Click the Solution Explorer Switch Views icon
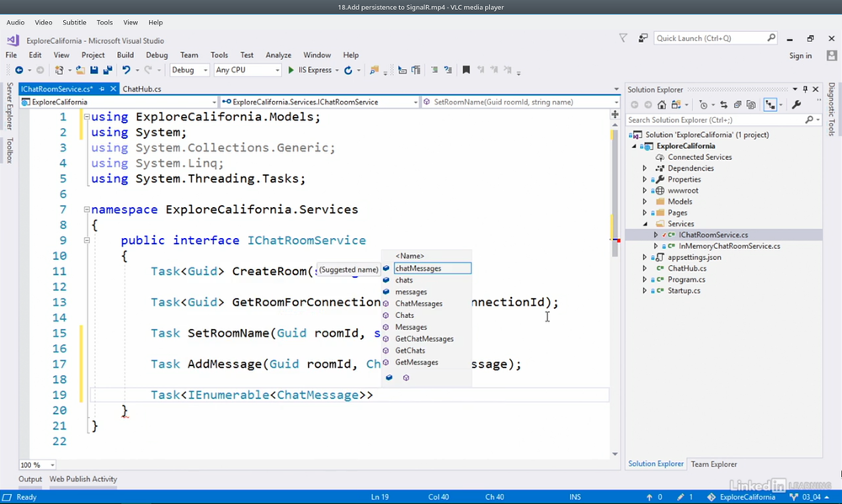The image size is (842, 504). 676,104
